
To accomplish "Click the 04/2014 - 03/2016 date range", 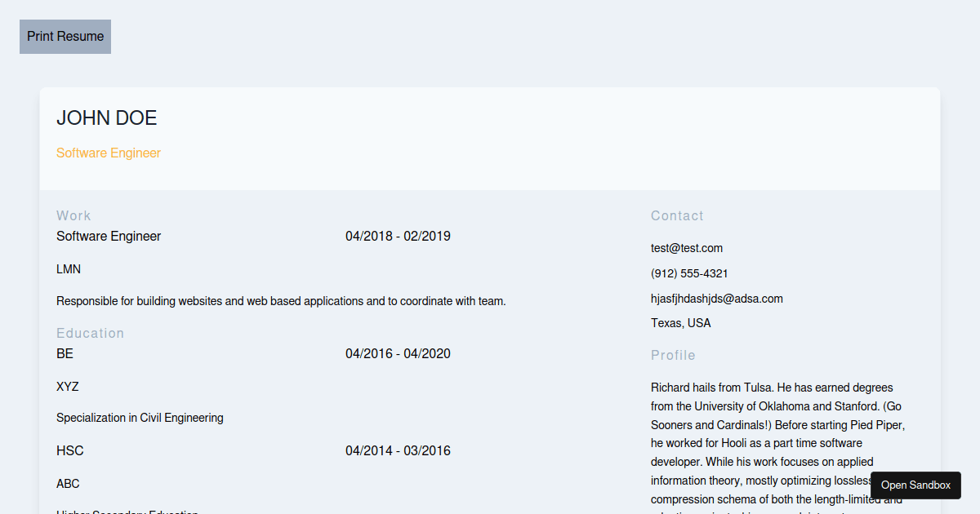I will click(x=398, y=450).
